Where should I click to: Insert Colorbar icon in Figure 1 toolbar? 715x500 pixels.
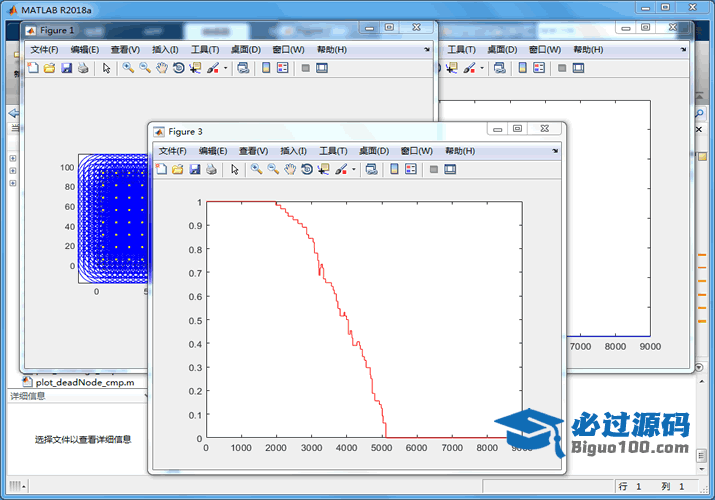click(x=266, y=68)
